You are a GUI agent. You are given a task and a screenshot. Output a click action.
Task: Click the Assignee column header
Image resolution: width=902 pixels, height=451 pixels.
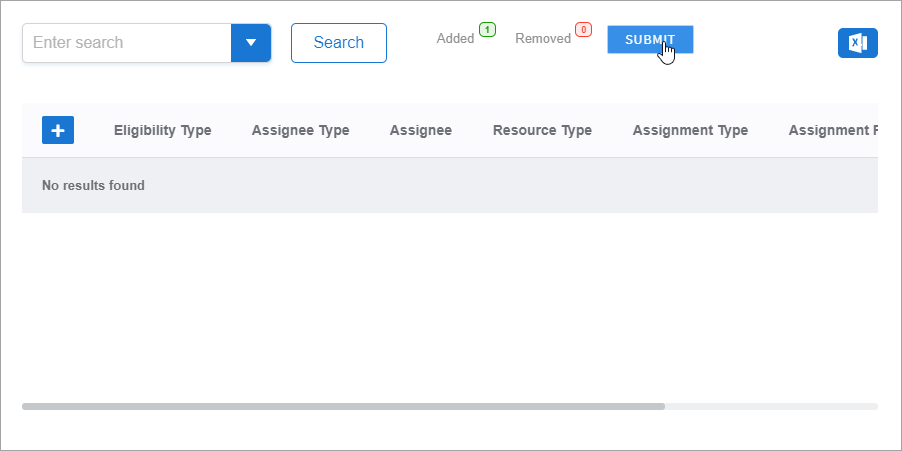(x=420, y=130)
